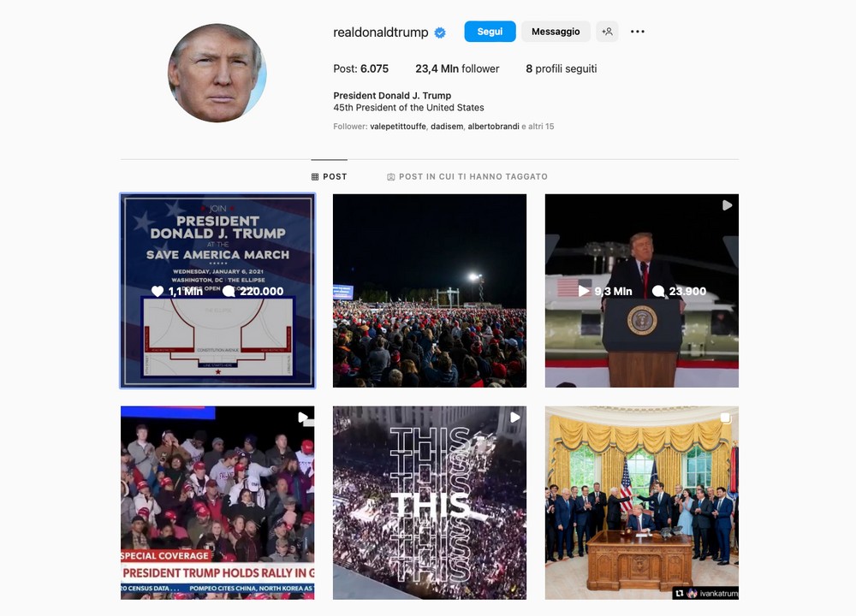
Task: Click the video icon on rally coverage post
Action: point(303,418)
